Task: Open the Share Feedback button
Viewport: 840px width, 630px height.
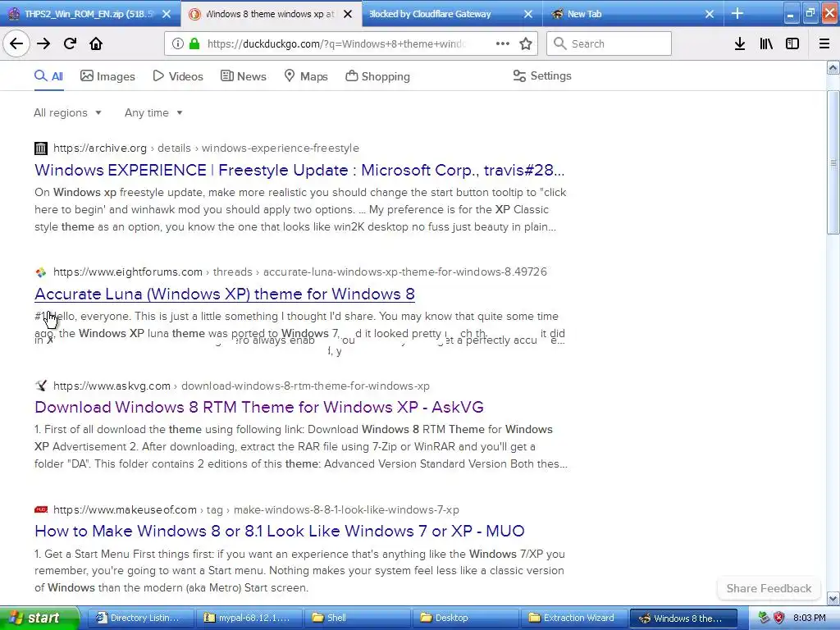Action: pos(769,588)
